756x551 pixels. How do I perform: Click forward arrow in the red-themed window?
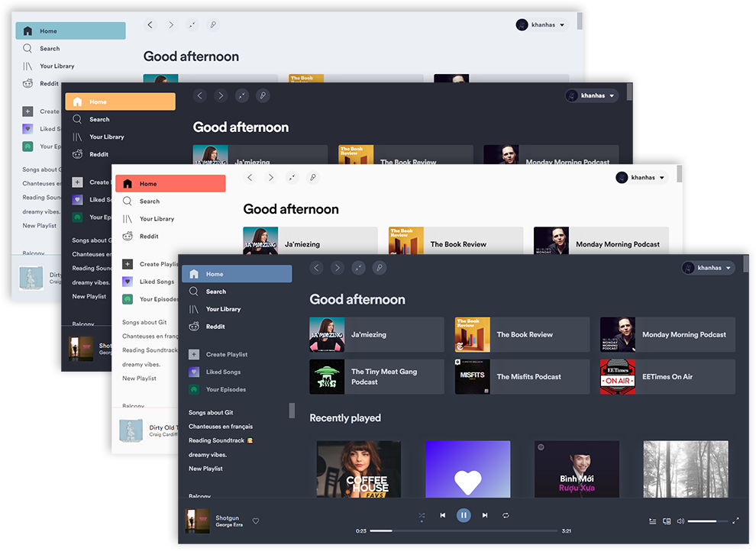click(271, 178)
